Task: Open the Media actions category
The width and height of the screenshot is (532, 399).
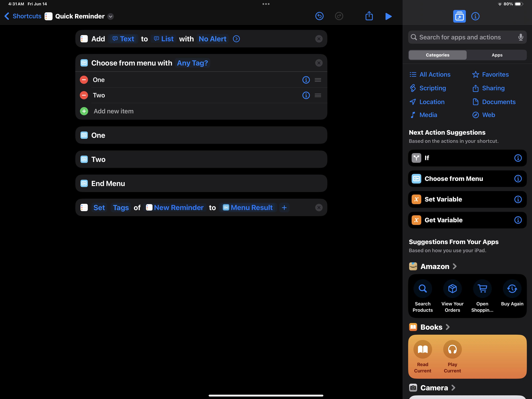Action: click(x=428, y=115)
